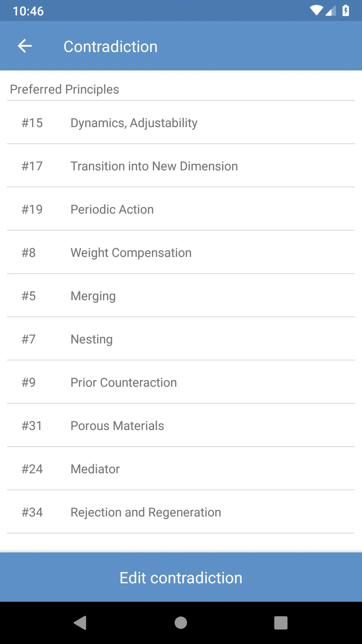
Task: Tap Android recent apps square
Action: (x=281, y=623)
